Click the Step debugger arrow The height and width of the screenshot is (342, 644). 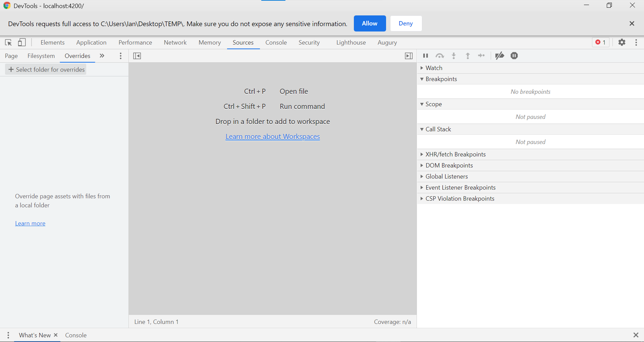482,56
